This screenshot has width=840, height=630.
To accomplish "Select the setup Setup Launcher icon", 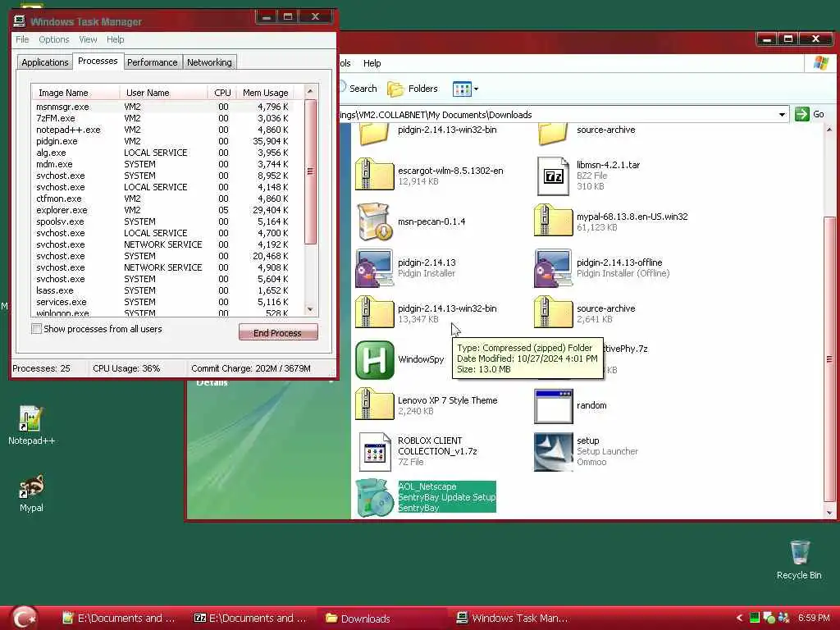I will 554,452.
